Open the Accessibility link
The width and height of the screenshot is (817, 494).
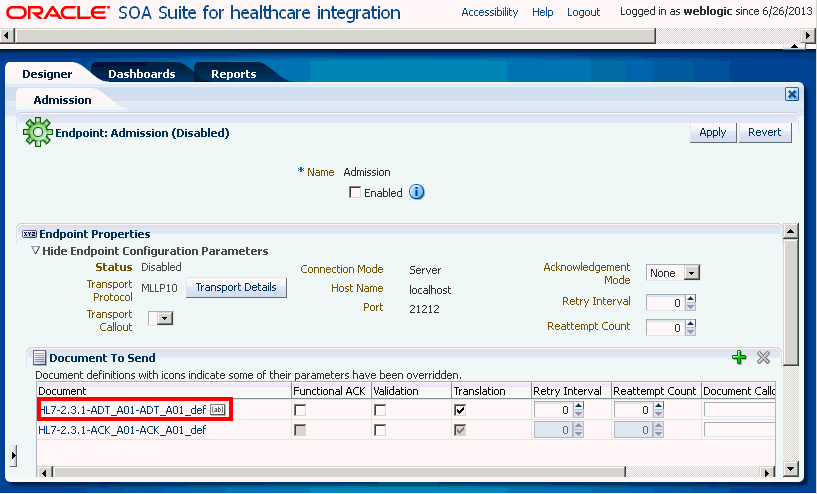click(490, 12)
